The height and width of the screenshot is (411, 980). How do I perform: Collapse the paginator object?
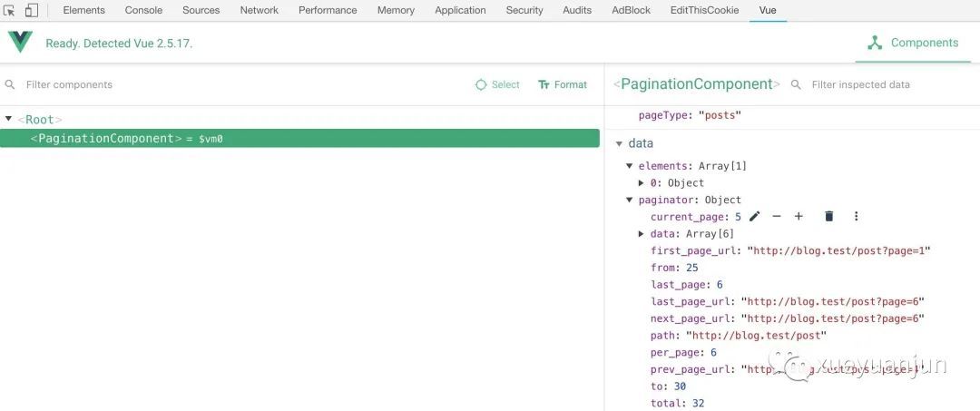click(630, 200)
